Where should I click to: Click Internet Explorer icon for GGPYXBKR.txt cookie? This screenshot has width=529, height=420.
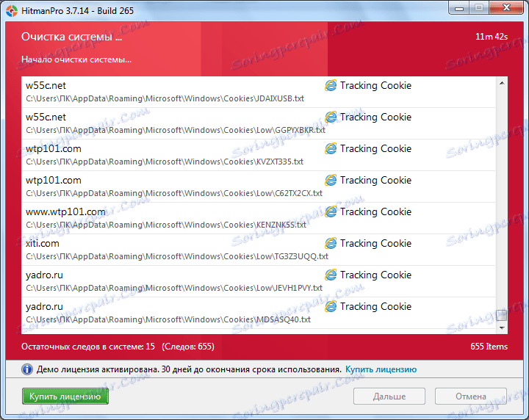click(331, 117)
